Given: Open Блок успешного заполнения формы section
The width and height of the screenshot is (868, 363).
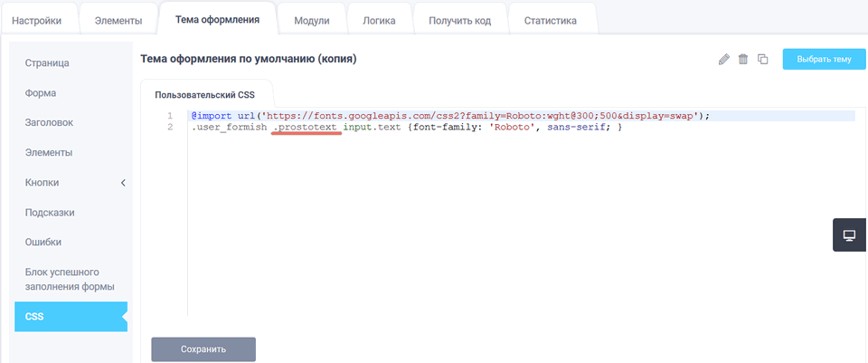Looking at the screenshot, I should click(69, 279).
